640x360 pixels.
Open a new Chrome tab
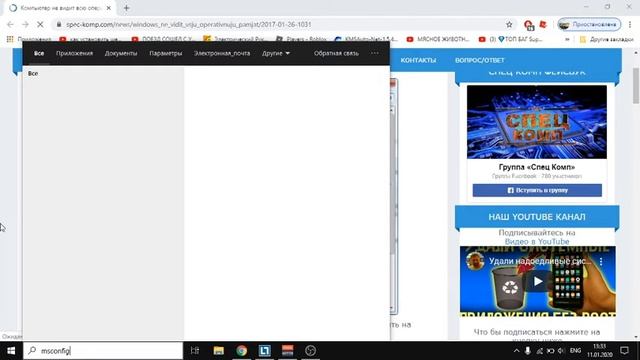point(126,8)
